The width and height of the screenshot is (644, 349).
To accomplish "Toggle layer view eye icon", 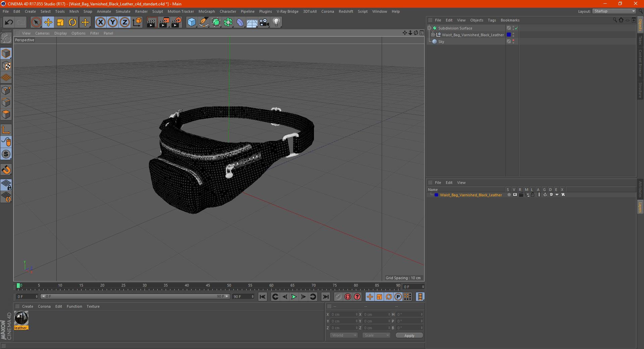I will click(x=515, y=195).
